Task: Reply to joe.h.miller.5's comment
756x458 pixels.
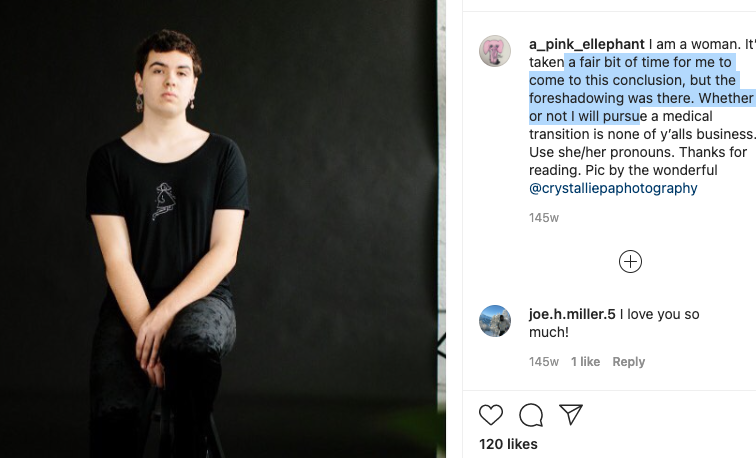Action: [628, 362]
